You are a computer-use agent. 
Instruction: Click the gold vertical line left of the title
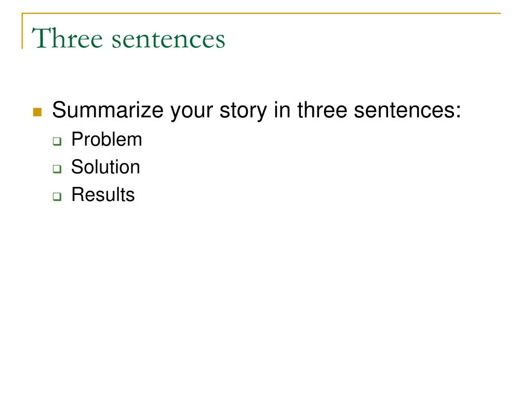tap(22, 31)
